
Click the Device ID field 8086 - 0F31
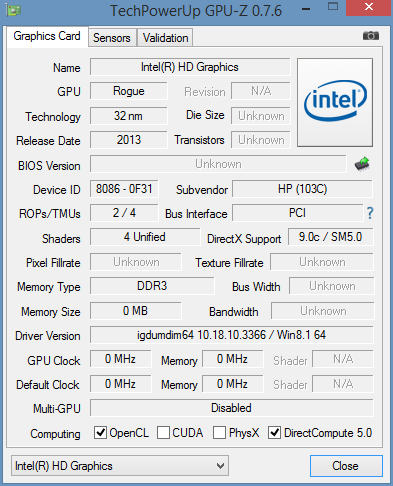[124, 189]
